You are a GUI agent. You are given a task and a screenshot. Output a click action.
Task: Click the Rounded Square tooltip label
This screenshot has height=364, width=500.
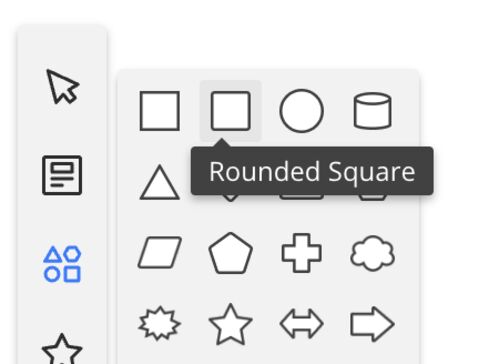coord(312,172)
